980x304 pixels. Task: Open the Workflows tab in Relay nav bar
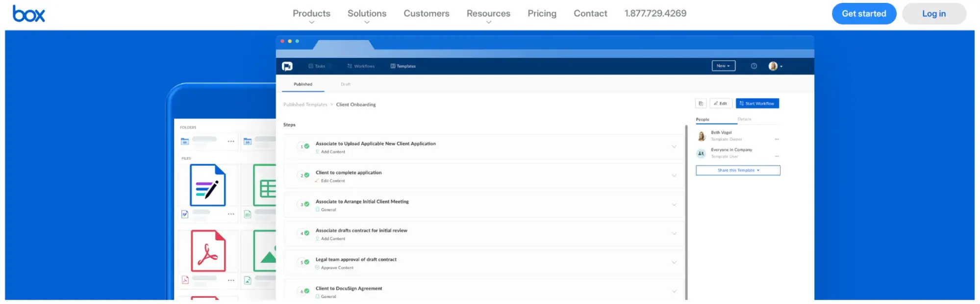(361, 66)
